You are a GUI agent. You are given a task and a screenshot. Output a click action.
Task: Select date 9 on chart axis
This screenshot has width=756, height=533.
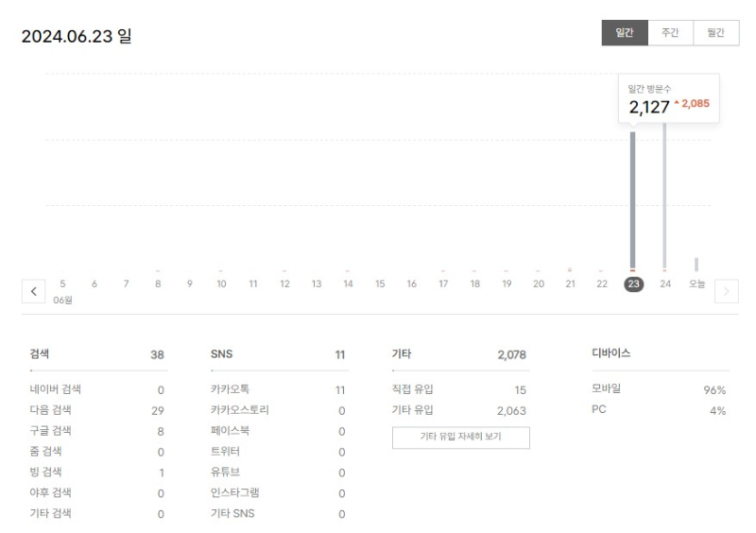click(x=190, y=284)
